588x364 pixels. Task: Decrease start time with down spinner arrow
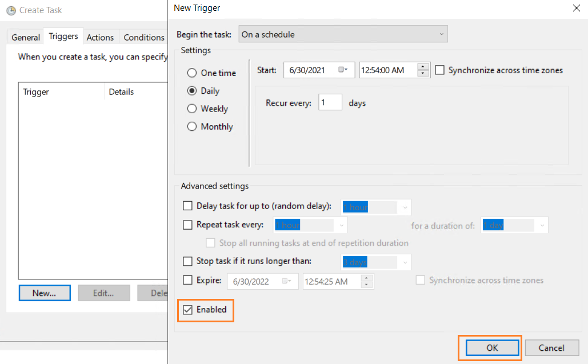(x=423, y=74)
